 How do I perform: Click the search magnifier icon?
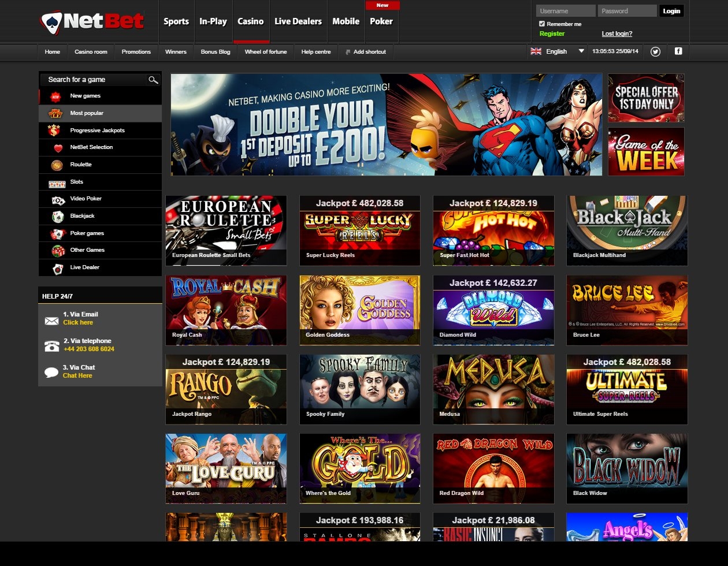pyautogui.click(x=153, y=80)
